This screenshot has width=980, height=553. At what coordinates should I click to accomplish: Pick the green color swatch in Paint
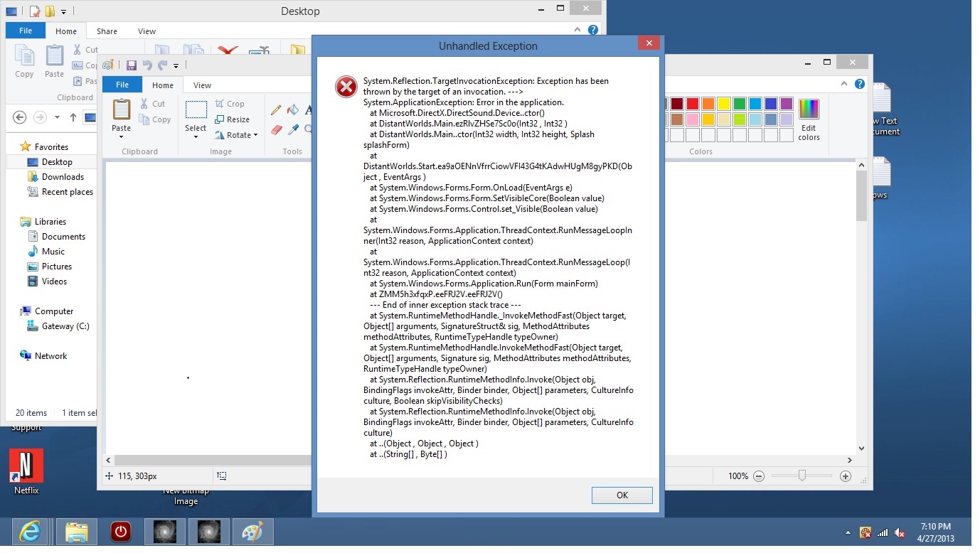coord(739,104)
